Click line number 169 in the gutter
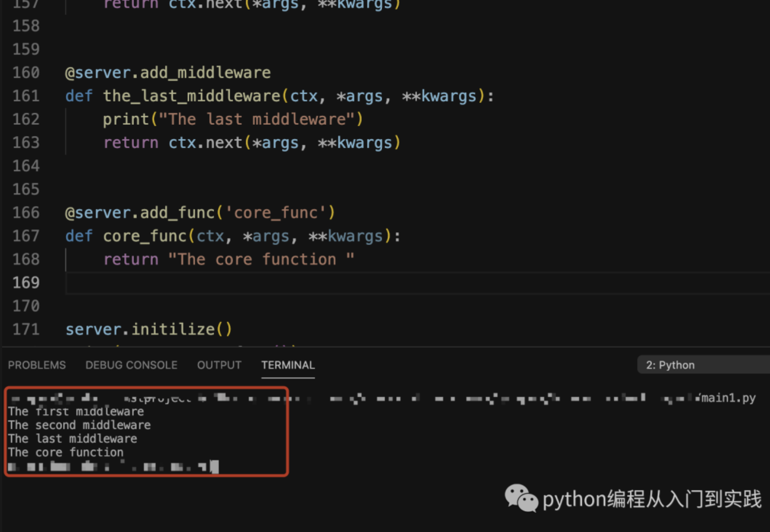 click(x=26, y=283)
